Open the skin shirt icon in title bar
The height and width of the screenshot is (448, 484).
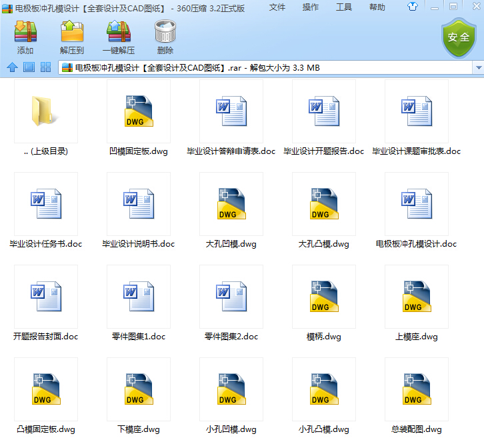413,6
